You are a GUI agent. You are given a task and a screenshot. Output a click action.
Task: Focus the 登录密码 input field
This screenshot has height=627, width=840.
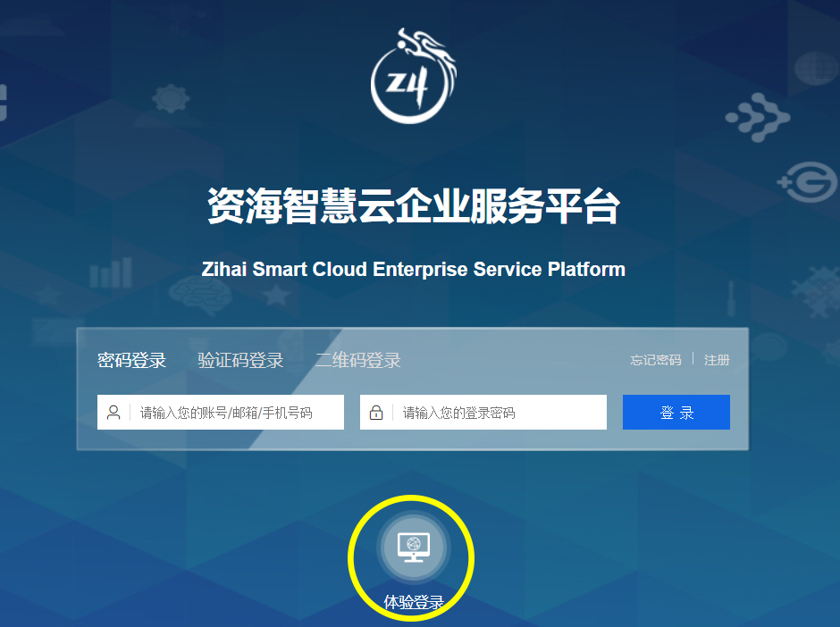[x=483, y=413]
